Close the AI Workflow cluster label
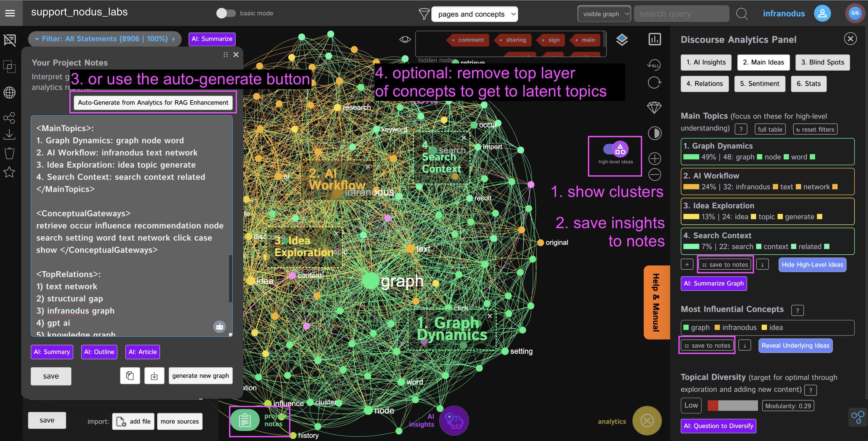Viewport: 868px width, 441px height. [x=368, y=166]
